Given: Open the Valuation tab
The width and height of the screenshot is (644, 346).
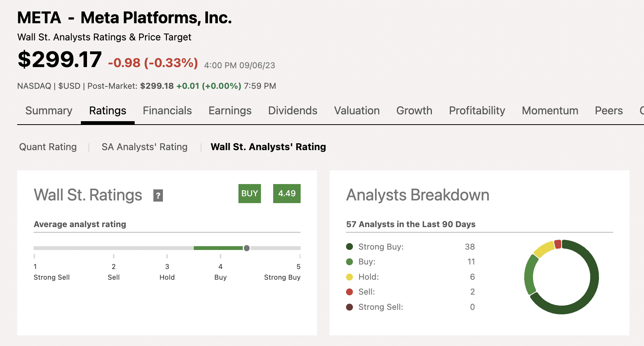Looking at the screenshot, I should coord(357,111).
